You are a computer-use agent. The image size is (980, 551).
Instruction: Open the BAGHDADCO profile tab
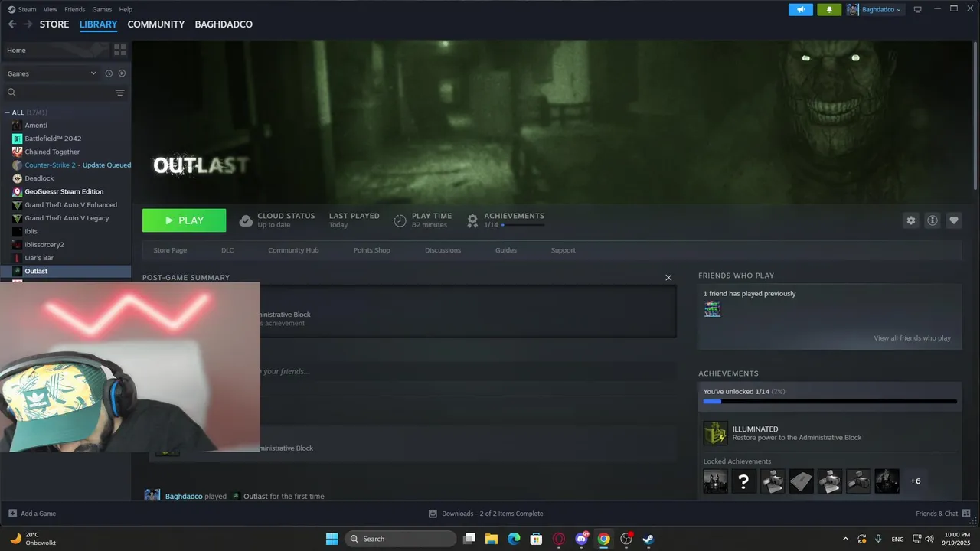click(x=224, y=24)
